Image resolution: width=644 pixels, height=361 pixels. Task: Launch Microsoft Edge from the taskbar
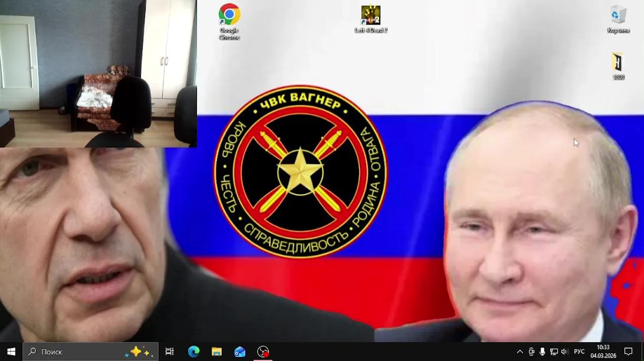[x=193, y=351]
